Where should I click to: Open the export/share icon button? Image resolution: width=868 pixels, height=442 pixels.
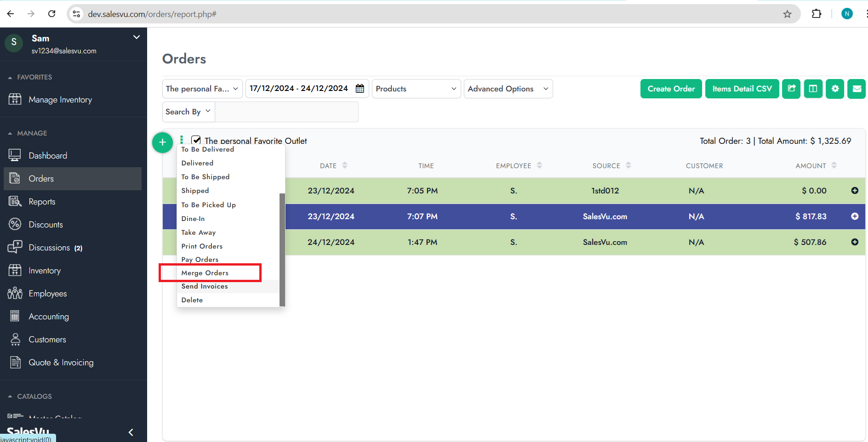click(791, 89)
